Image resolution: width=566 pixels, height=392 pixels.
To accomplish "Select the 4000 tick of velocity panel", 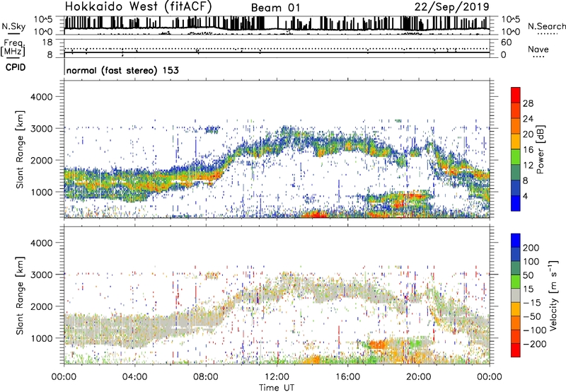I will coord(42,243).
